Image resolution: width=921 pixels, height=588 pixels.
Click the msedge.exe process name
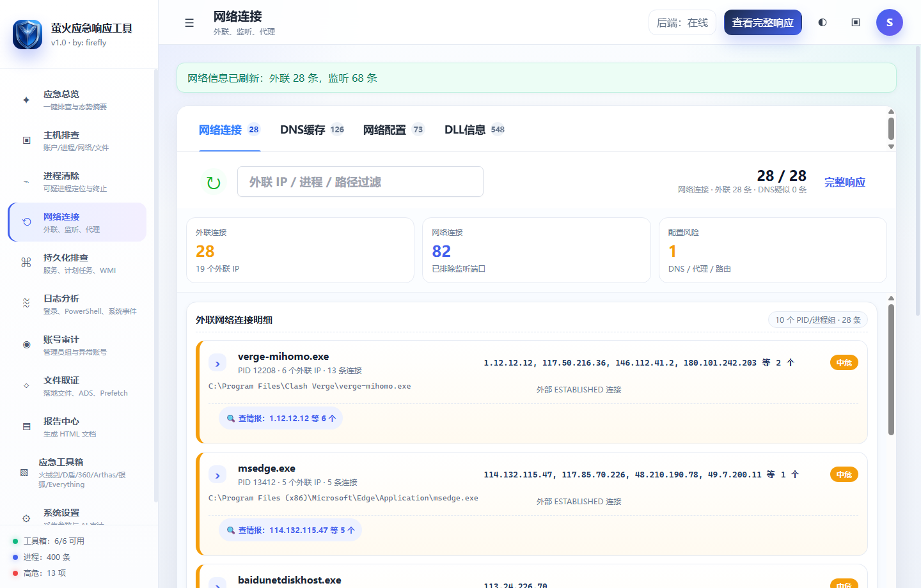(267, 468)
